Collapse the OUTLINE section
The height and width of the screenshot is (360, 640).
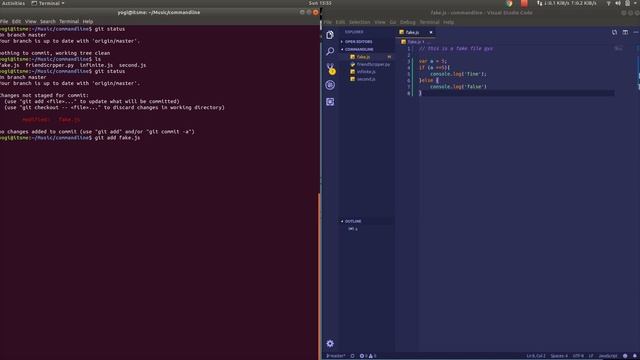367,221
